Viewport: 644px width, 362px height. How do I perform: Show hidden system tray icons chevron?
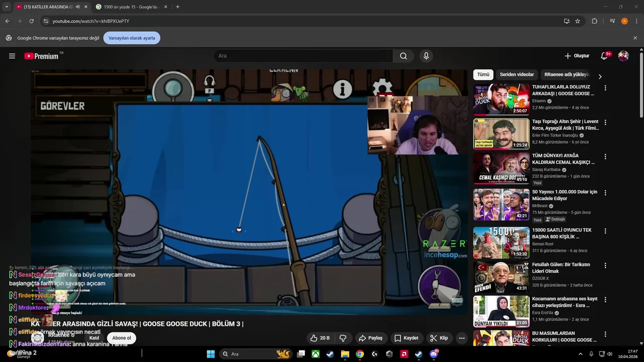pos(580,354)
